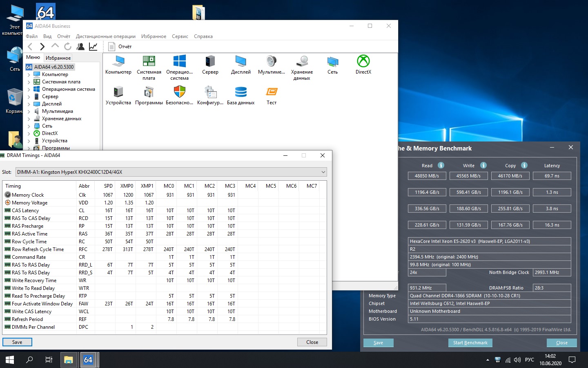
Task: Switch the РУС input language indicator
Action: tap(529, 360)
